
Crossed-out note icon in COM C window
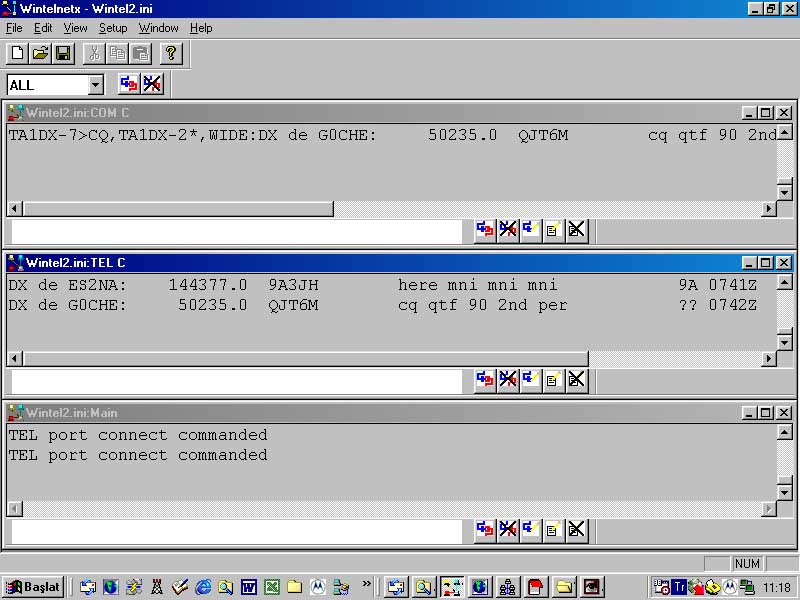point(577,231)
